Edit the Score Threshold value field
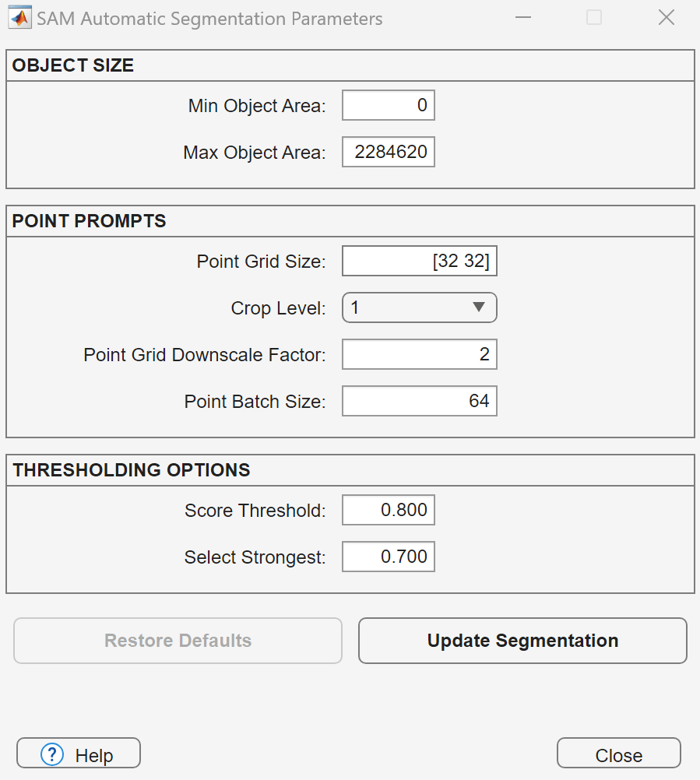 388,511
